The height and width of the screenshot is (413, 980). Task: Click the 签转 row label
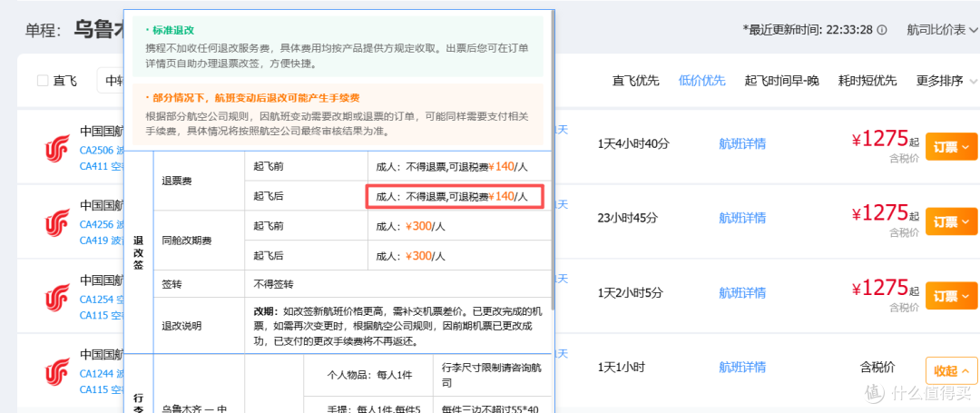[x=171, y=284]
